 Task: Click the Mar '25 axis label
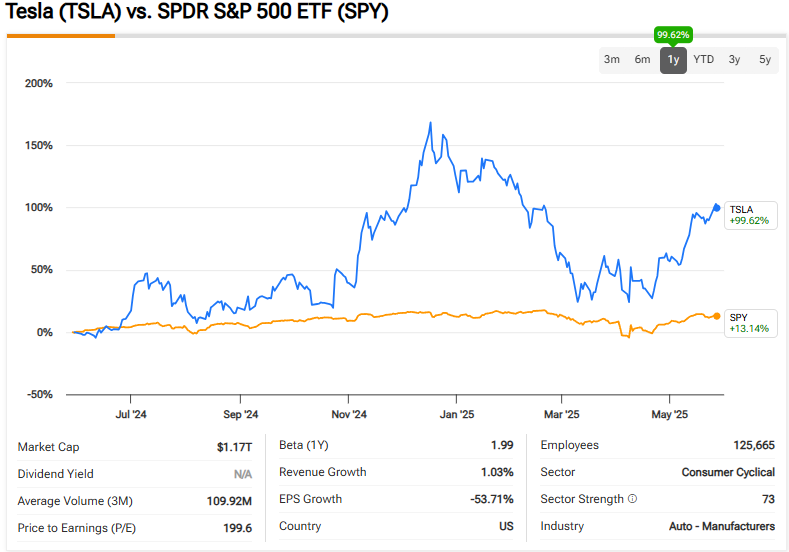(562, 415)
